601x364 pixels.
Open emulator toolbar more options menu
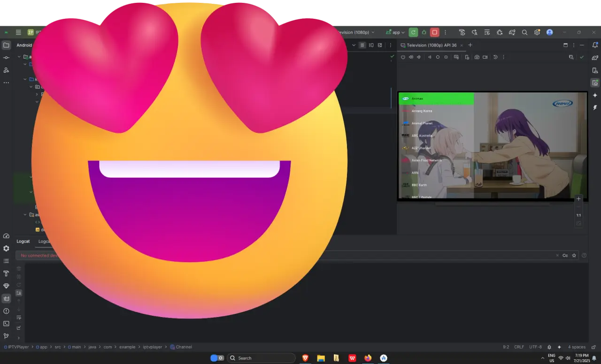tap(504, 57)
